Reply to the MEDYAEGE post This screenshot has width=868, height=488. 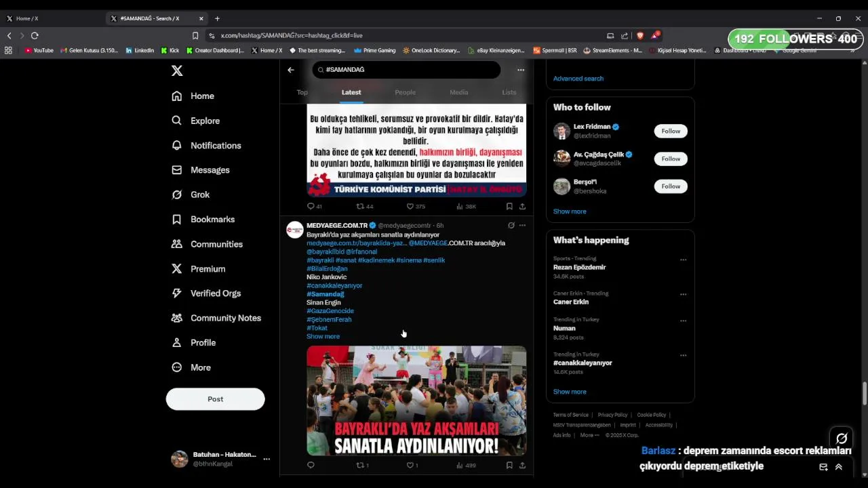(311, 465)
